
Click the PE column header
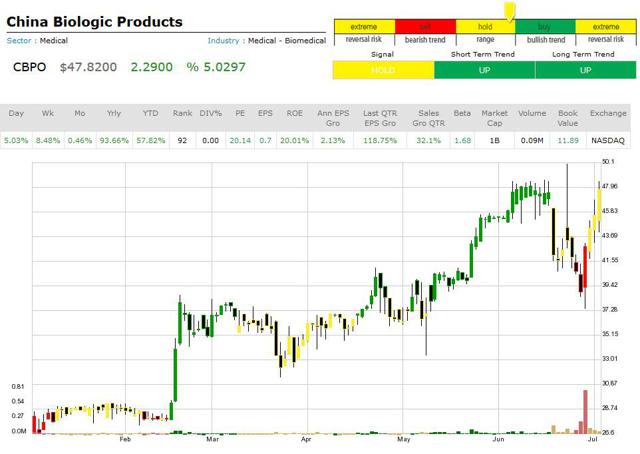click(240, 114)
